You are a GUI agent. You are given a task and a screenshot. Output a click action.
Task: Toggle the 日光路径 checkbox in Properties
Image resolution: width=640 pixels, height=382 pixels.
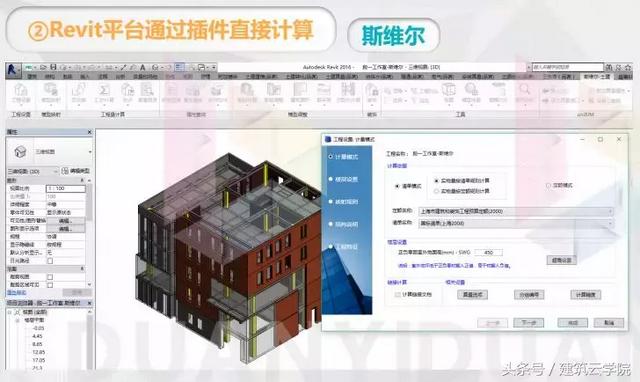tap(50, 261)
